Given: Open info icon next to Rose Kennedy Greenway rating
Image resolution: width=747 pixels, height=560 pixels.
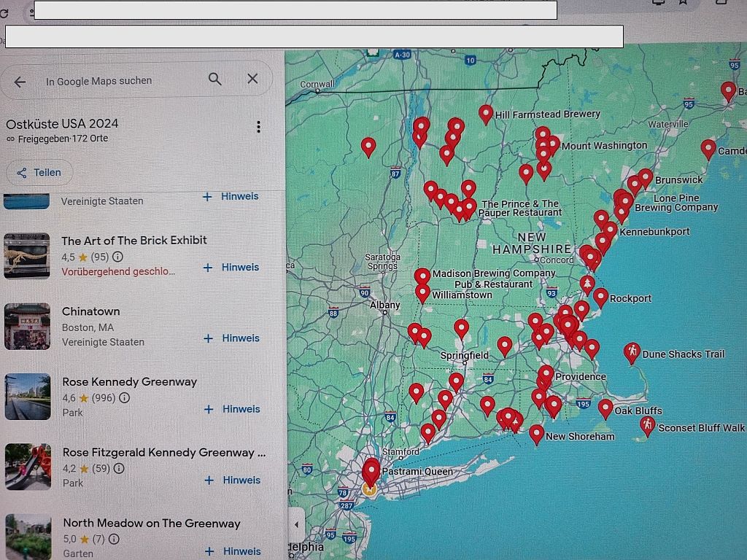Looking at the screenshot, I should click(x=125, y=398).
